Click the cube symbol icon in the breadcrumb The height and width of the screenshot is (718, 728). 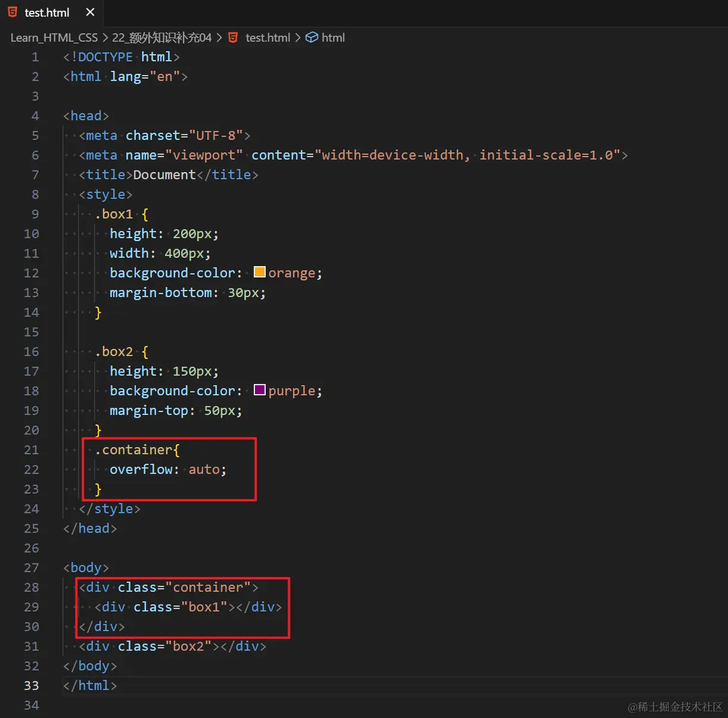click(312, 38)
